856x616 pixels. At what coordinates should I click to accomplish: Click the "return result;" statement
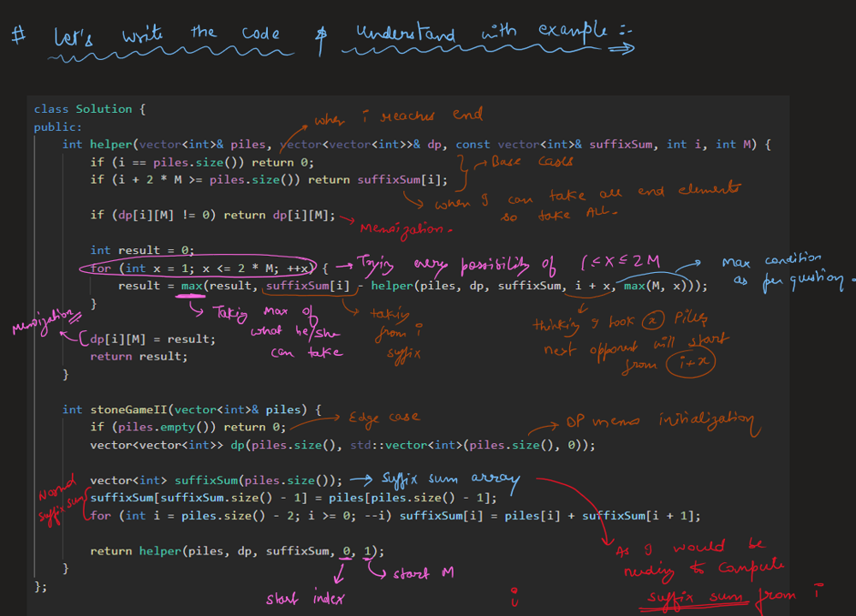139,357
